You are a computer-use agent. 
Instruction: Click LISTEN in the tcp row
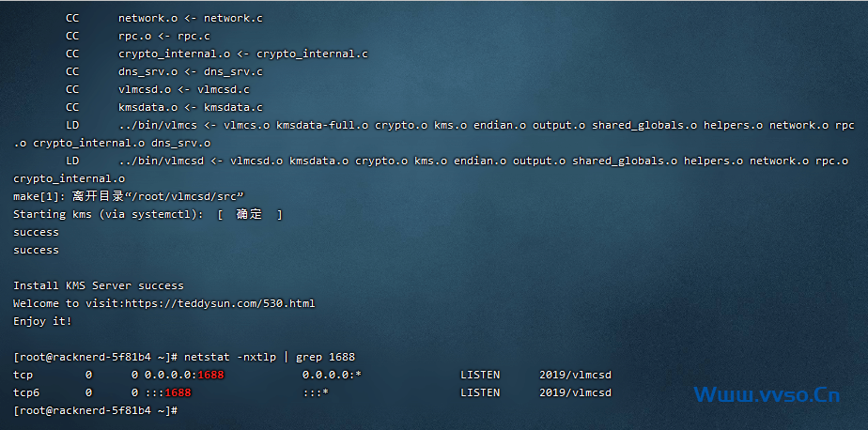[x=479, y=375]
